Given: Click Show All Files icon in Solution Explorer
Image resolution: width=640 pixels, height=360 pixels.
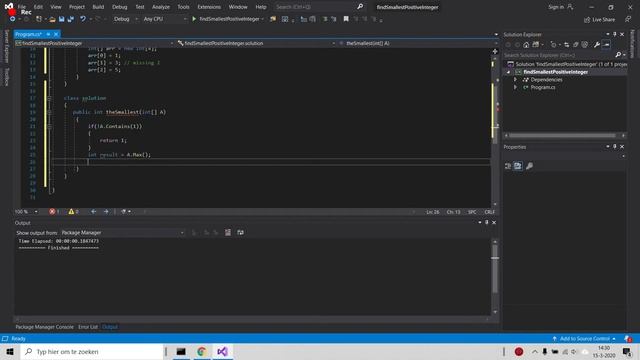Looking at the screenshot, I should pos(584,45).
